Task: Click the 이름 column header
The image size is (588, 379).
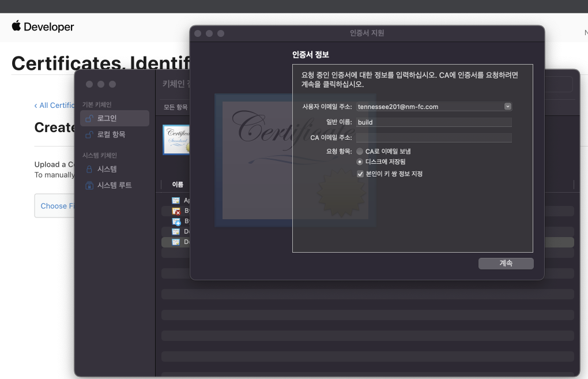Action: pyautogui.click(x=178, y=184)
